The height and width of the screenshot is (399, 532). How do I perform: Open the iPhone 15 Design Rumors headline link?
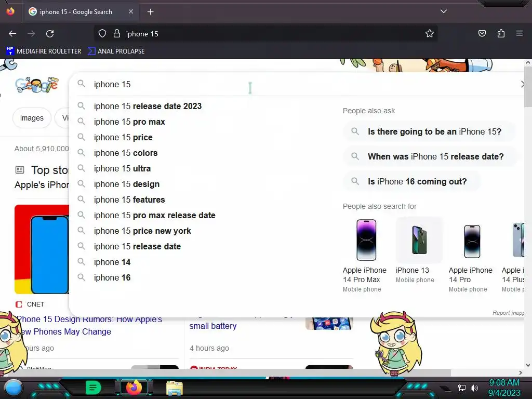tap(89, 325)
